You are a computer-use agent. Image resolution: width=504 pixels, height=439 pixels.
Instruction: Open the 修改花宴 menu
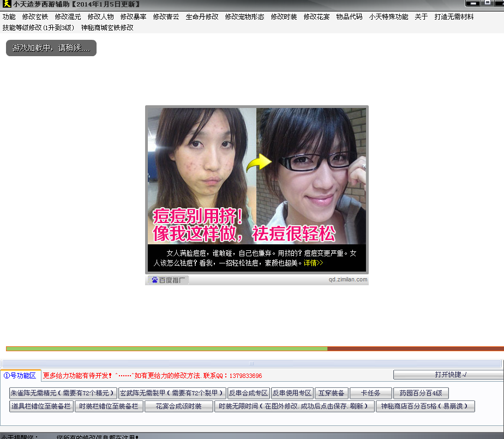(x=316, y=17)
